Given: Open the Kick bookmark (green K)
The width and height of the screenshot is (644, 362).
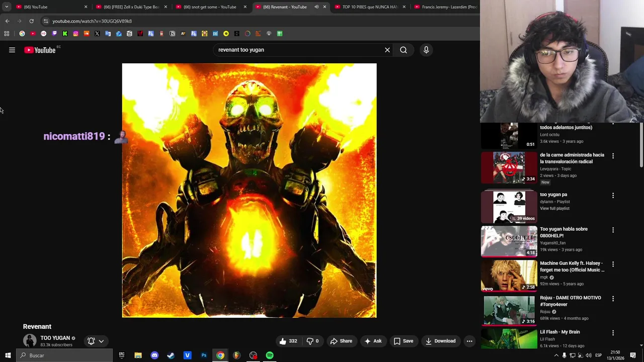Looking at the screenshot, I should tap(65, 34).
